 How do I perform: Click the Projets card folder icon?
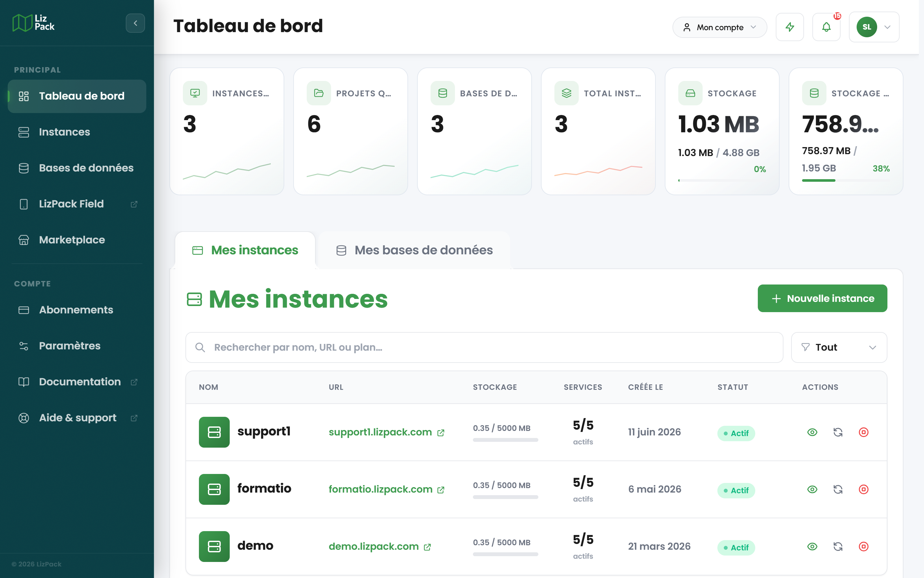coord(319,93)
